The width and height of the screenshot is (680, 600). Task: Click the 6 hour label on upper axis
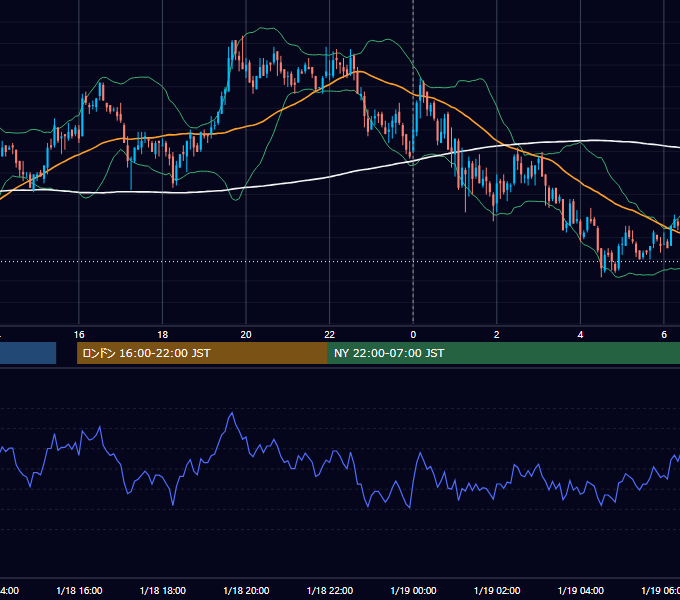[x=664, y=334]
